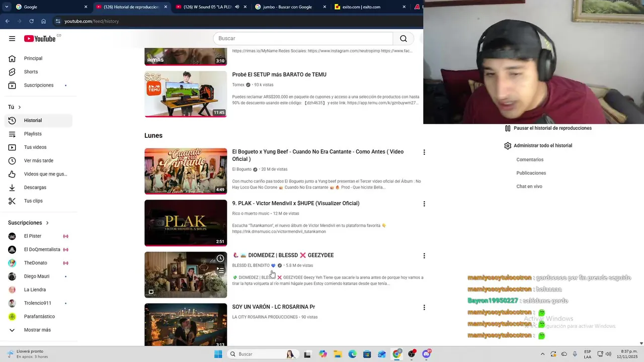Click the browser address bar URL
Screen dimensions: 644x362
(92, 21)
